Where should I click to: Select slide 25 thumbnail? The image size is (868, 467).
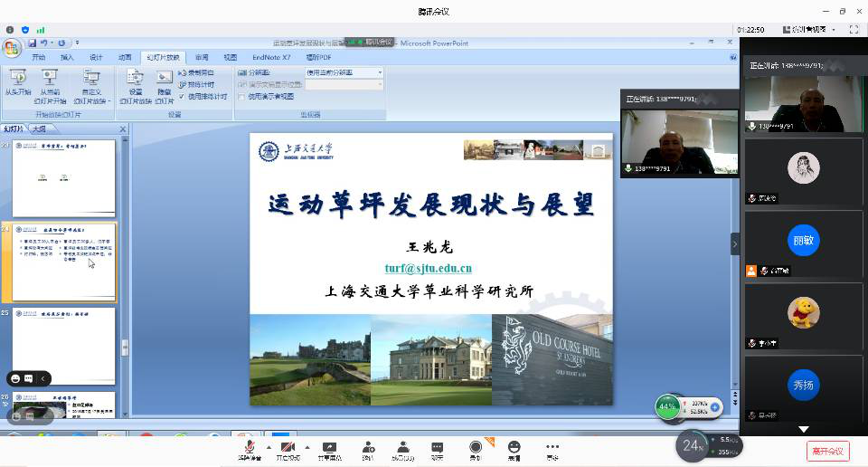coord(63,346)
